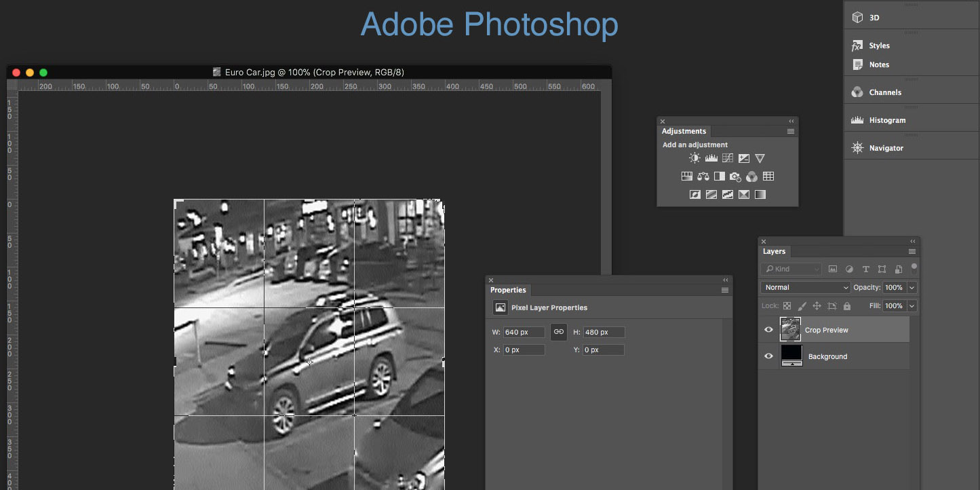
Task: Toggle the width-height link in Properties
Action: pos(559,332)
